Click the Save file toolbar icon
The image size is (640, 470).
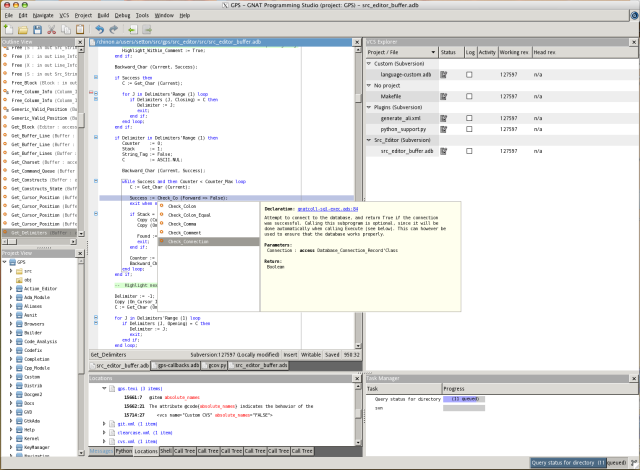coord(38,30)
